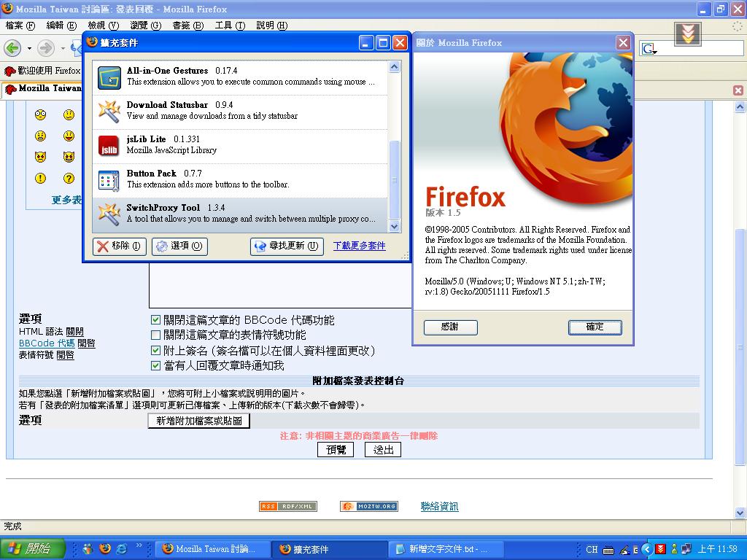This screenshot has width=747, height=560.
Task: Open the Forward button history dropdown arrow
Action: (63, 48)
